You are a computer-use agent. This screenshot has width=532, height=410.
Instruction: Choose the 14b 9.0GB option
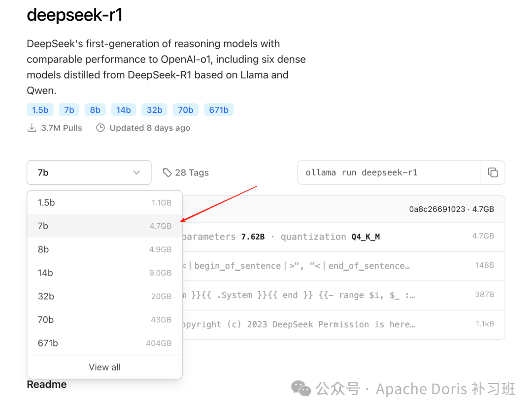click(x=104, y=273)
